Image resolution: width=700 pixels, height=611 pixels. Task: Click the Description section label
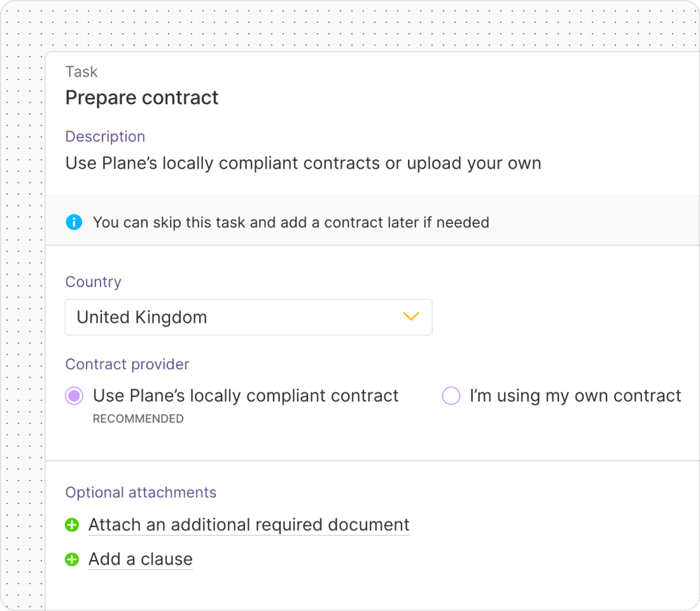click(x=106, y=136)
